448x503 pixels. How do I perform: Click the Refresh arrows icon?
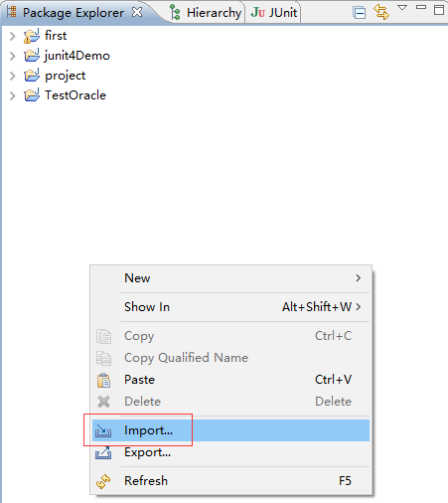point(103,481)
